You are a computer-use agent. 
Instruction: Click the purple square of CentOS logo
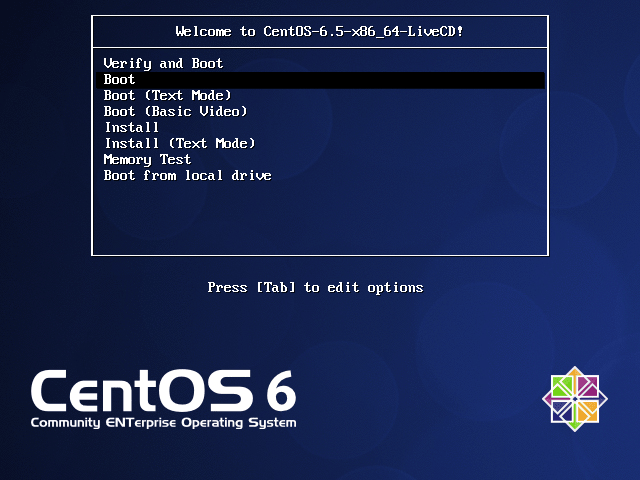coord(587,387)
